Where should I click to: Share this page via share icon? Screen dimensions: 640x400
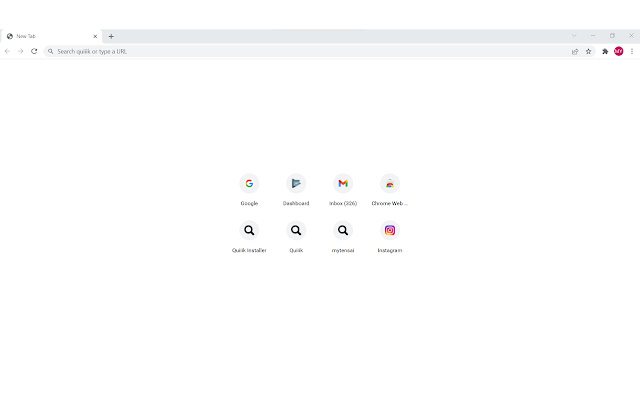pos(575,51)
